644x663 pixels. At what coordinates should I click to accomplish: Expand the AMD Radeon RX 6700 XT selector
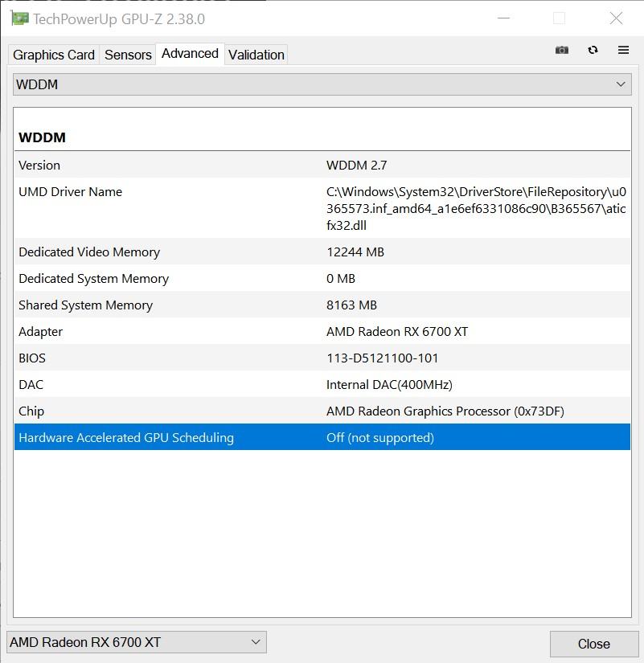pos(136,642)
